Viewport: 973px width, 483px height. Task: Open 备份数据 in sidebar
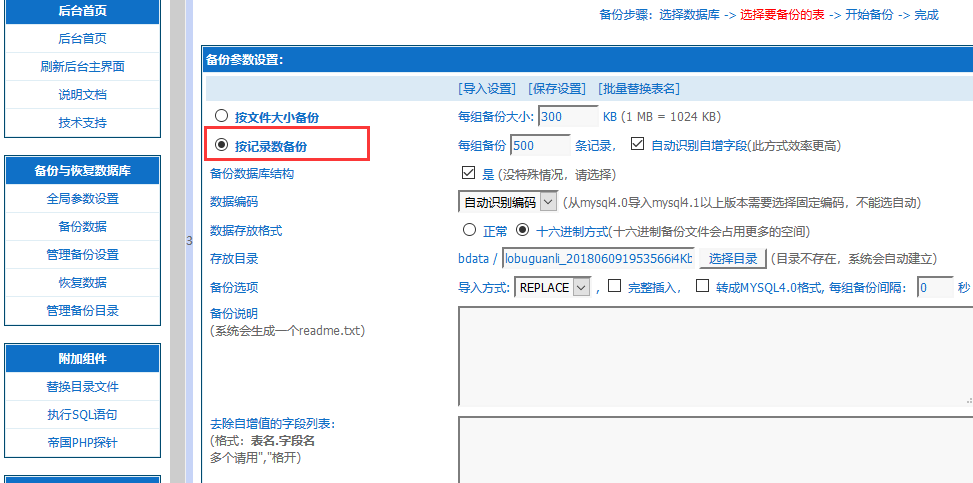(x=82, y=227)
